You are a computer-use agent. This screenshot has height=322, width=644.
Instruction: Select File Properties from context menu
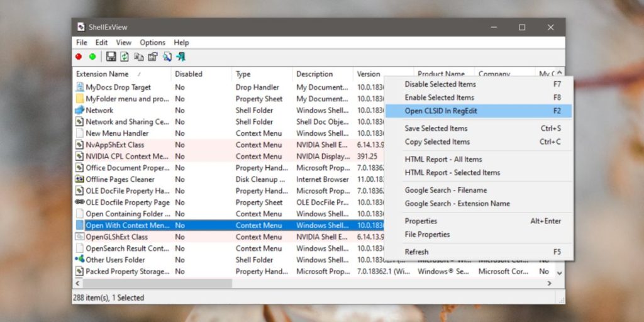click(x=427, y=235)
